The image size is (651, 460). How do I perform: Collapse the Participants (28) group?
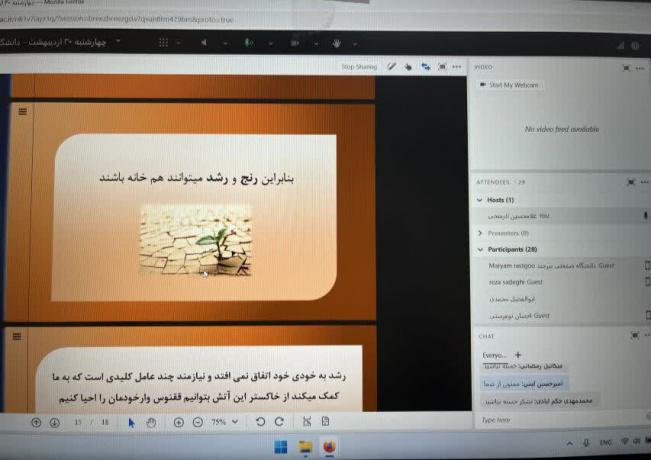point(480,250)
